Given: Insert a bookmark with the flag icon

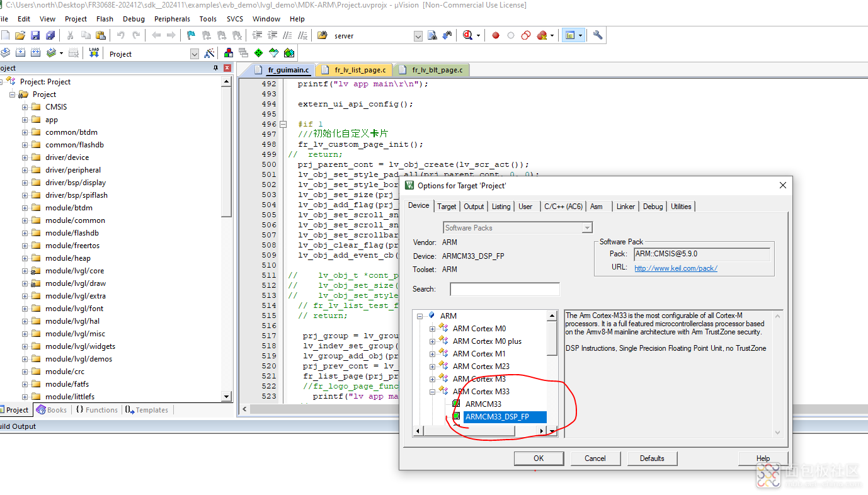Looking at the screenshot, I should 191,36.
